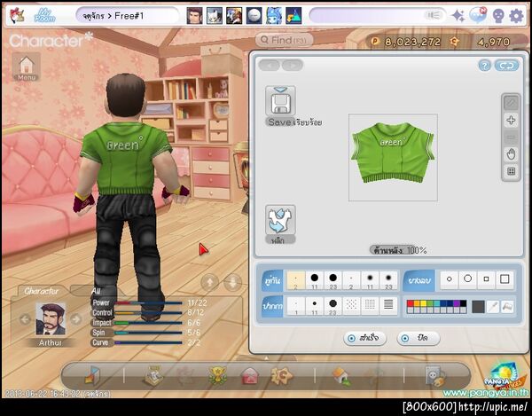Click the Arthur character portrait

click(51, 319)
